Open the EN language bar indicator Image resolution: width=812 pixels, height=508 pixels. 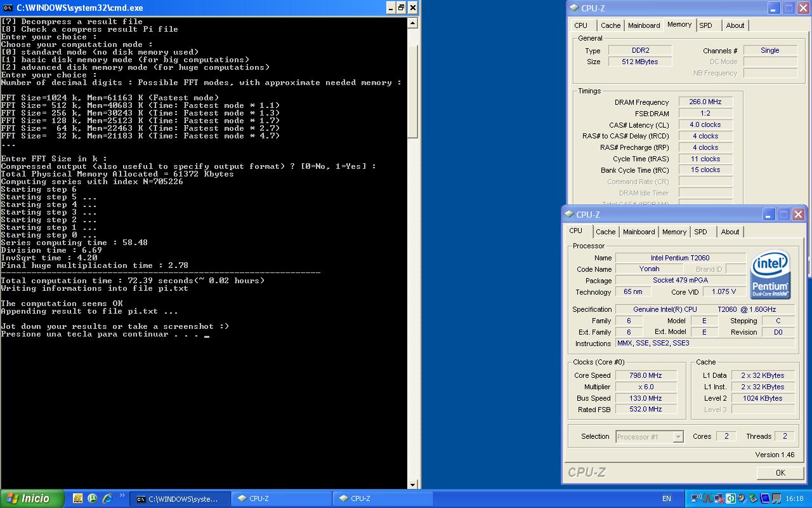(667, 499)
